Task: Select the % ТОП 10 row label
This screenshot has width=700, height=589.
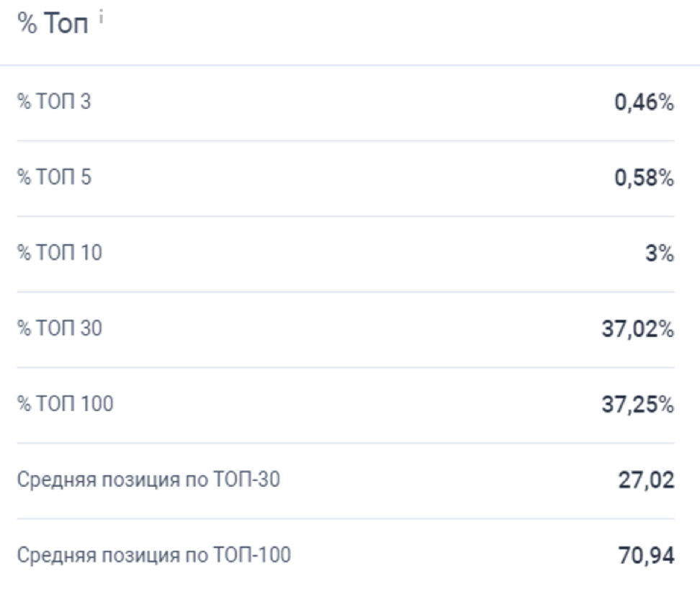Action: point(58,253)
